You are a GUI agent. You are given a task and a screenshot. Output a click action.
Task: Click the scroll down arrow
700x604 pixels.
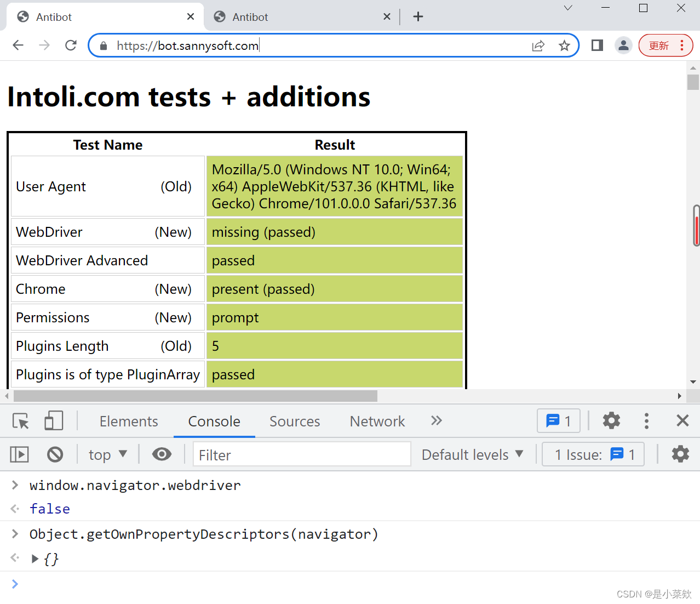click(x=693, y=382)
